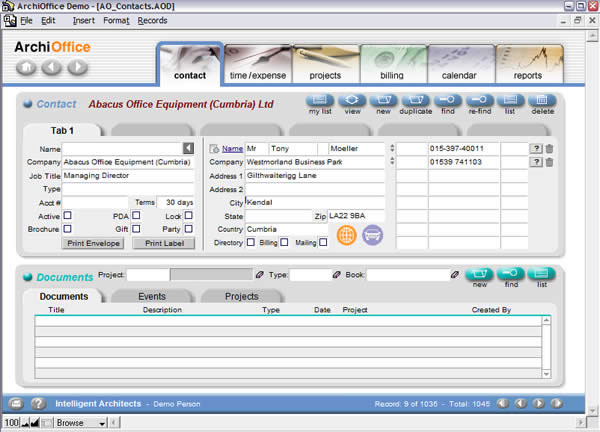Open my list in Contact toolbar

coord(320,101)
